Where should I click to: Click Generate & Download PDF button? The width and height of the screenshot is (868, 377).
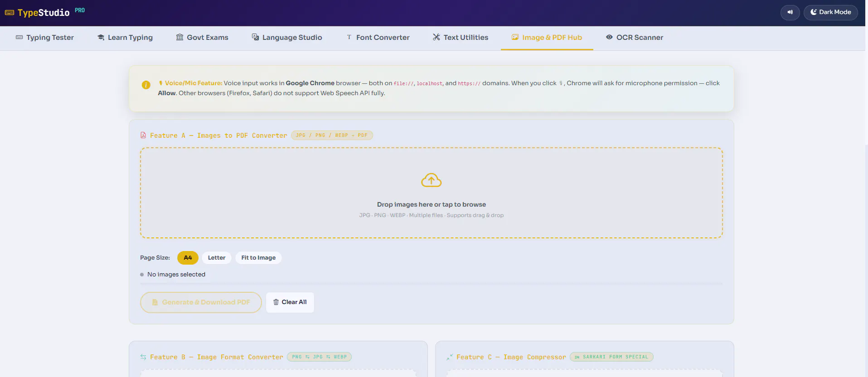(x=201, y=302)
